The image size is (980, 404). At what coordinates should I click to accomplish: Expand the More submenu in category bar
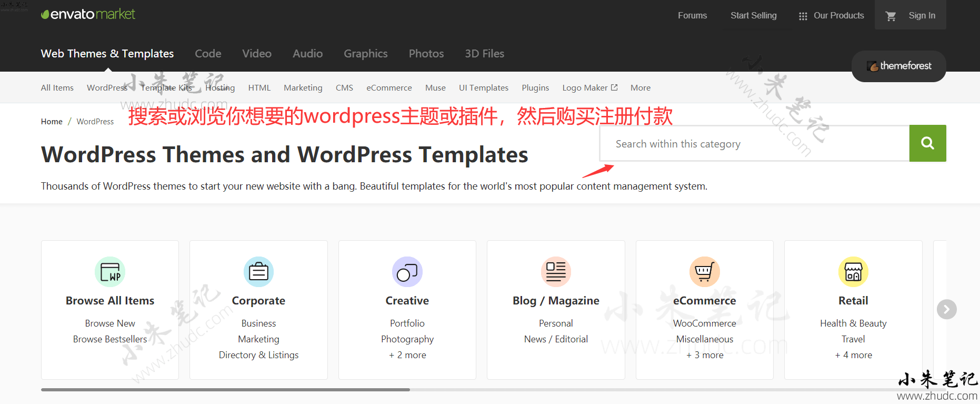tap(640, 88)
